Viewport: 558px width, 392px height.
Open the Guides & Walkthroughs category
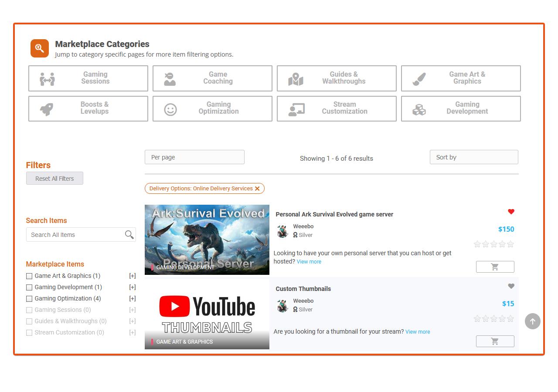[x=337, y=78]
